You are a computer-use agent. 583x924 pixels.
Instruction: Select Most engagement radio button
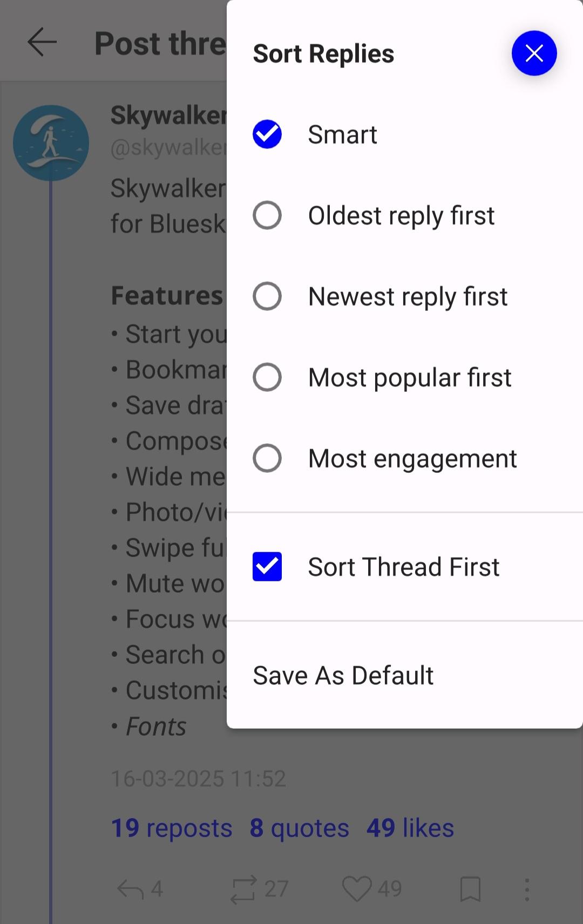pos(267,458)
